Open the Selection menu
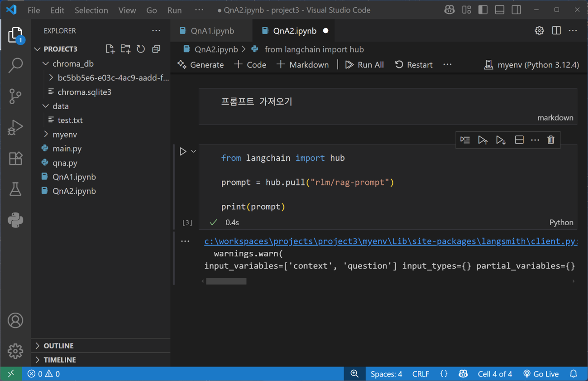This screenshot has height=381, width=588. 91,10
